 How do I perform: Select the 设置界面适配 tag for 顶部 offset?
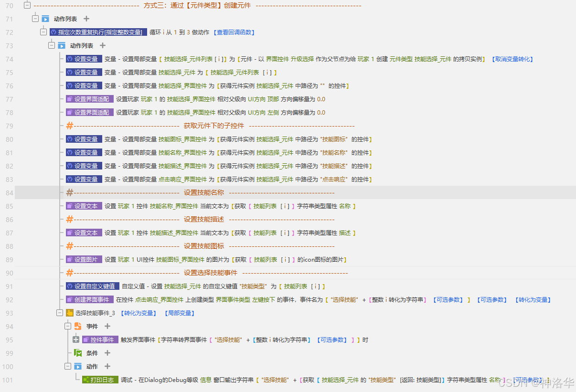90,99
